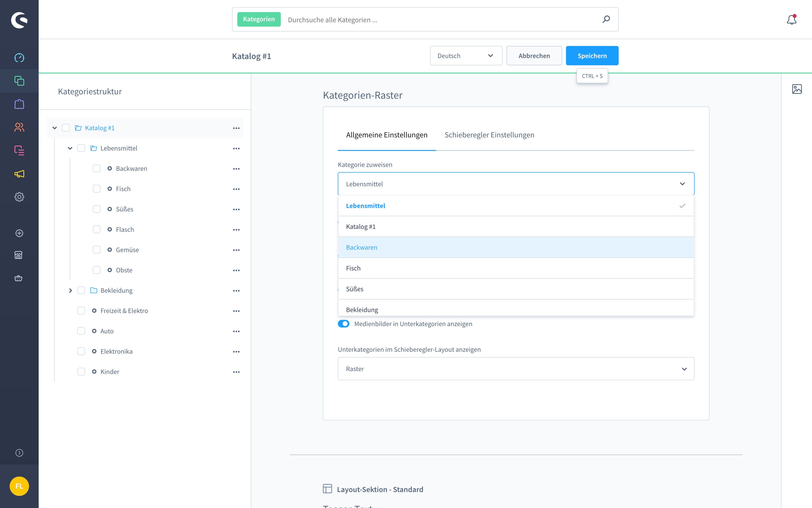This screenshot has width=812, height=508.
Task: Open the Content sidebar icon
Action: click(x=19, y=150)
